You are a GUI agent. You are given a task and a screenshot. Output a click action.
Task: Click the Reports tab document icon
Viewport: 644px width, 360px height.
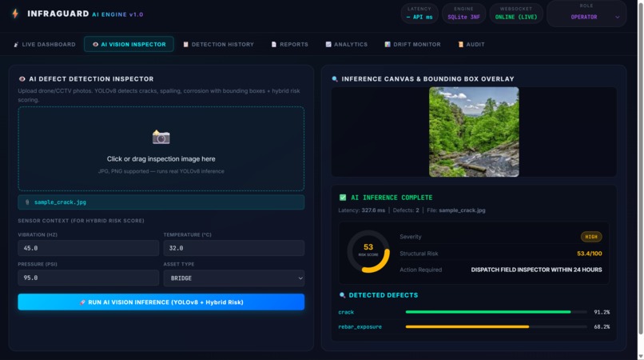click(x=273, y=45)
